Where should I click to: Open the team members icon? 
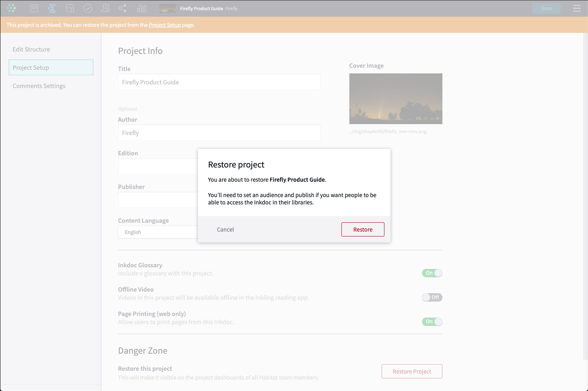click(x=105, y=8)
